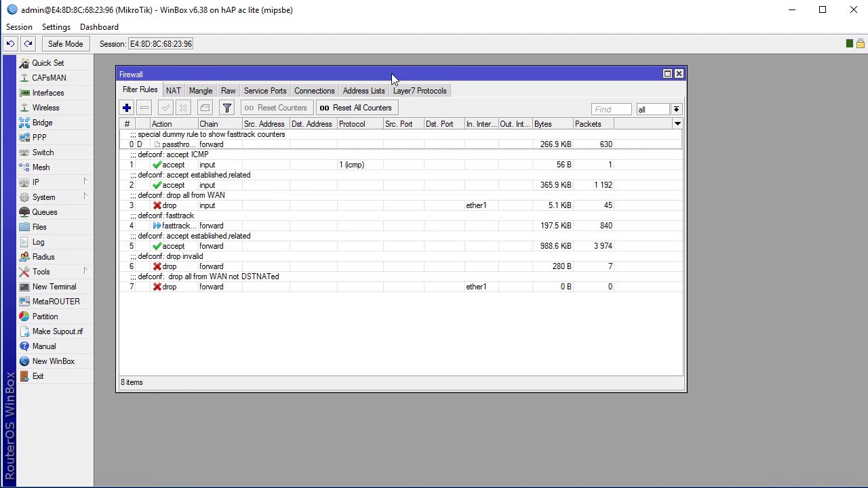Open Partition from sidebar

[55, 317]
